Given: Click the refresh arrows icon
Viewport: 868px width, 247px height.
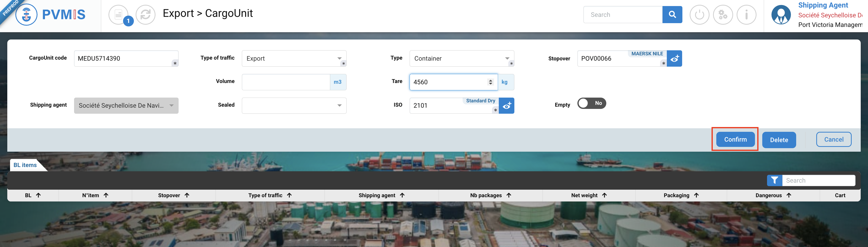Looking at the screenshot, I should pyautogui.click(x=146, y=15).
